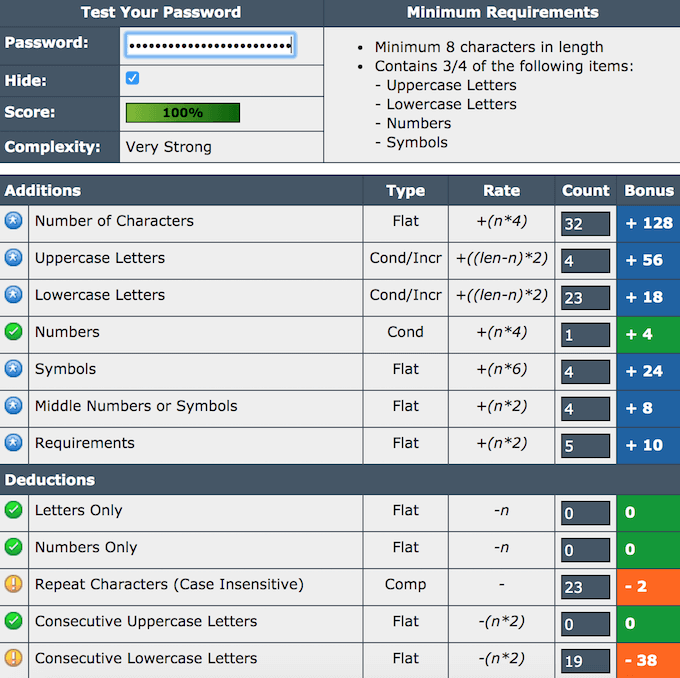Click the blue icon next to Symbols
This screenshot has width=680, height=678.
pyautogui.click(x=14, y=369)
